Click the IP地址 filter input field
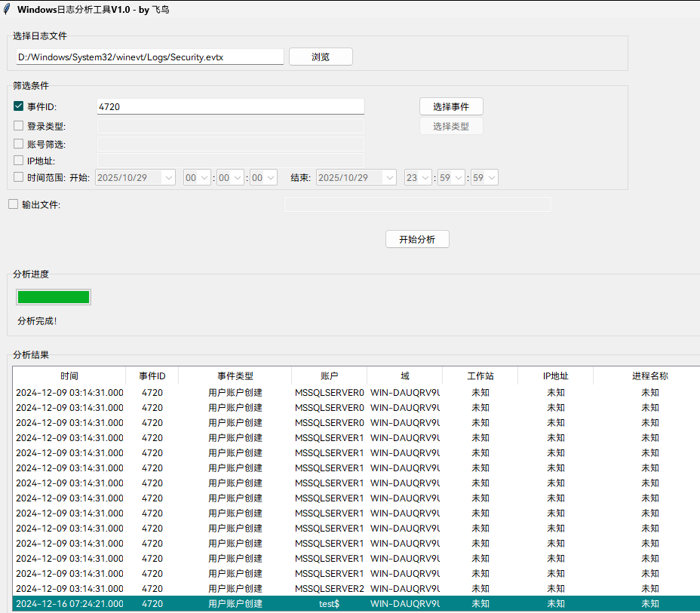The width and height of the screenshot is (700, 613). pyautogui.click(x=230, y=161)
